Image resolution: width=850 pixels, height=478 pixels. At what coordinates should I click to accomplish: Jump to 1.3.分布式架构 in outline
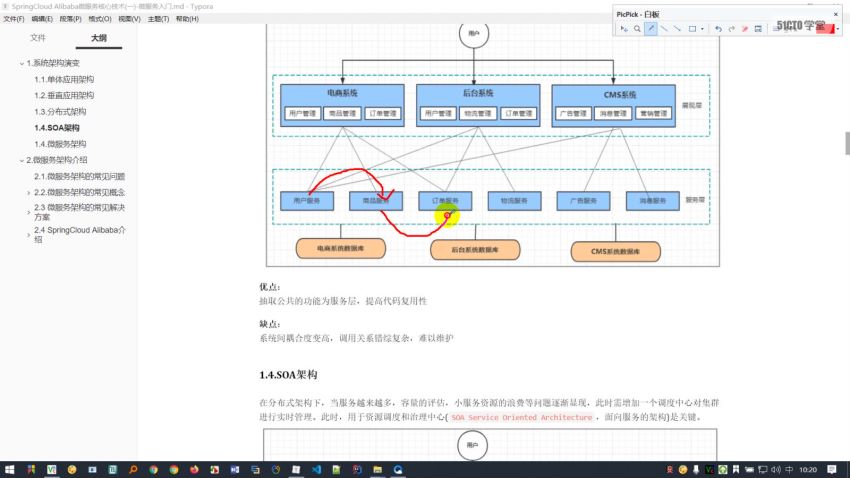(x=60, y=112)
